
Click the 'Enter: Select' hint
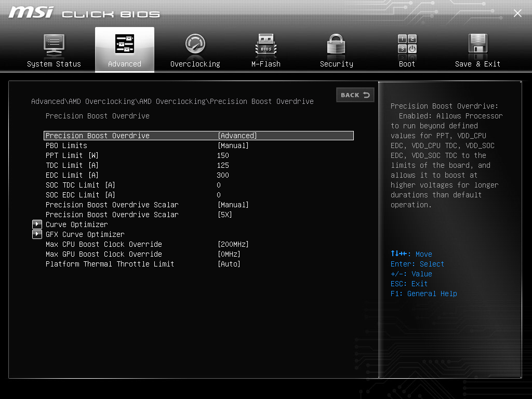[417, 263]
